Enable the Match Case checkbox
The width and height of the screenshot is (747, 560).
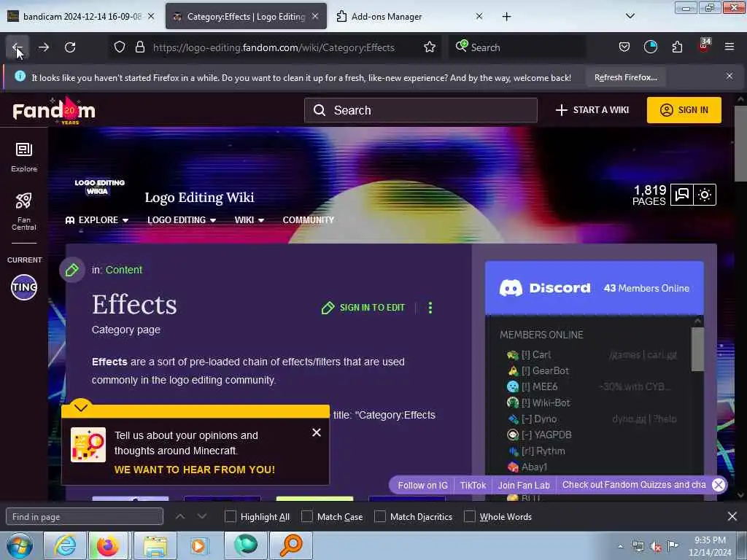(307, 517)
